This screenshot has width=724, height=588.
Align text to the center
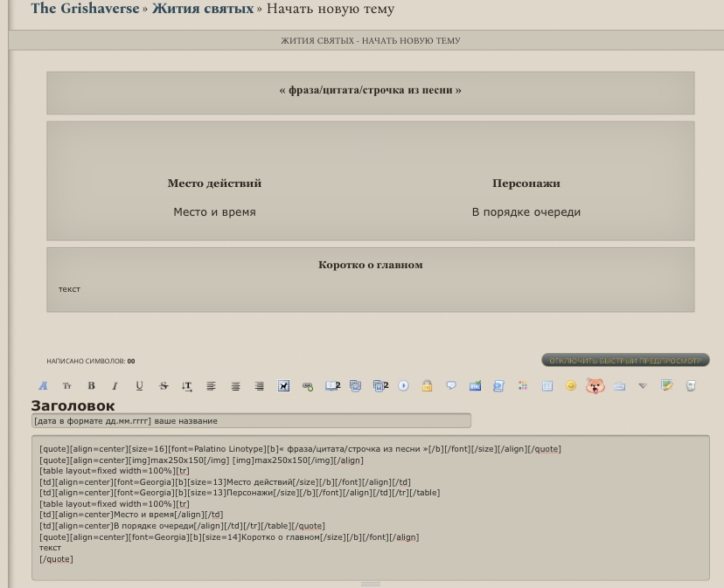[x=235, y=386]
